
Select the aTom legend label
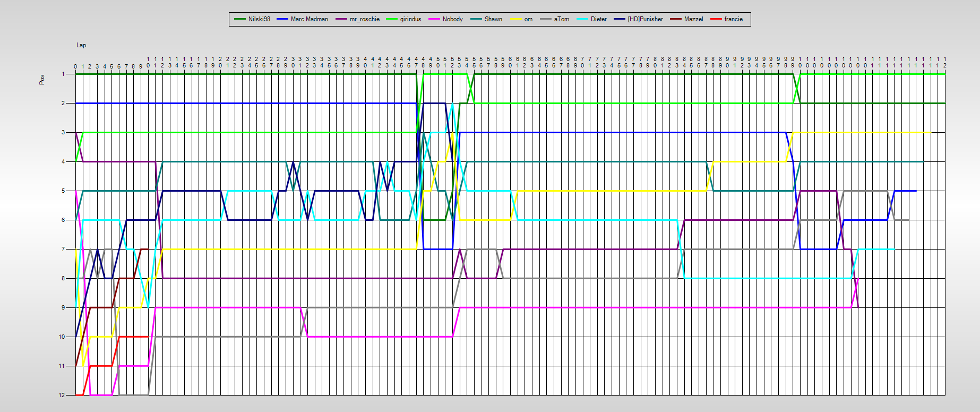click(x=561, y=19)
